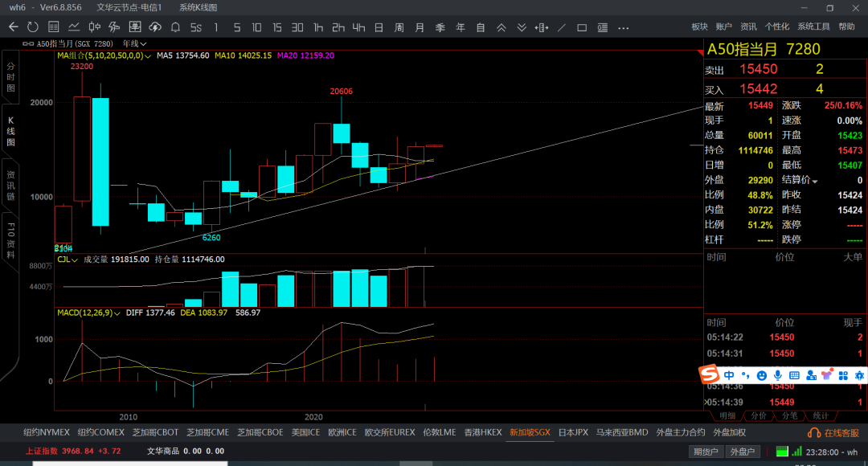The image size is (868, 466).
Task: Switch to the time-sharing line chart icon
Action: pyautogui.click(x=74, y=27)
